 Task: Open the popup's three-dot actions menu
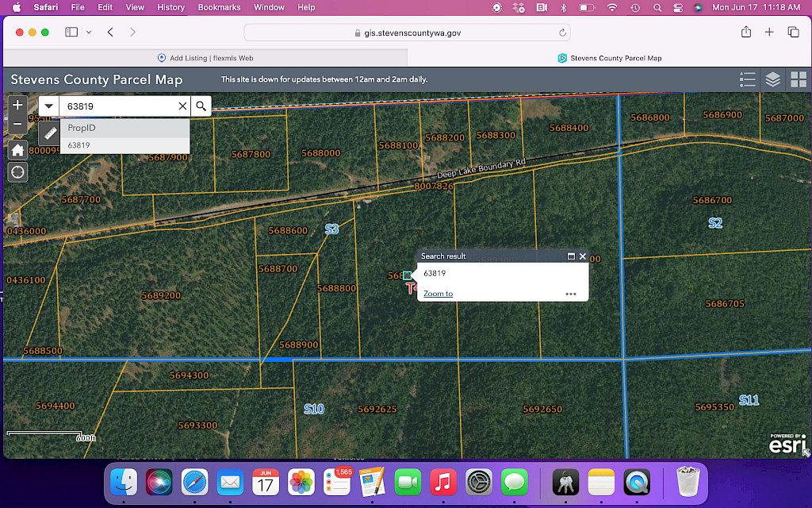pos(571,294)
